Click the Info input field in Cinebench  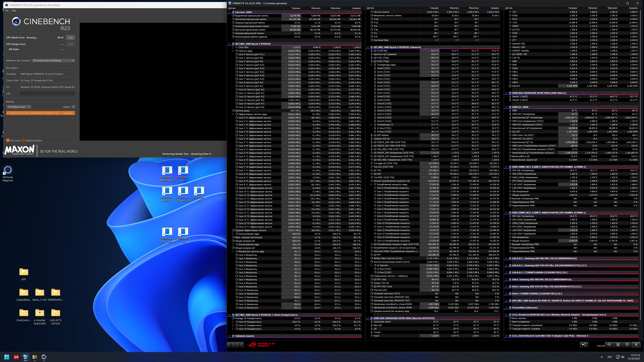coord(47,94)
